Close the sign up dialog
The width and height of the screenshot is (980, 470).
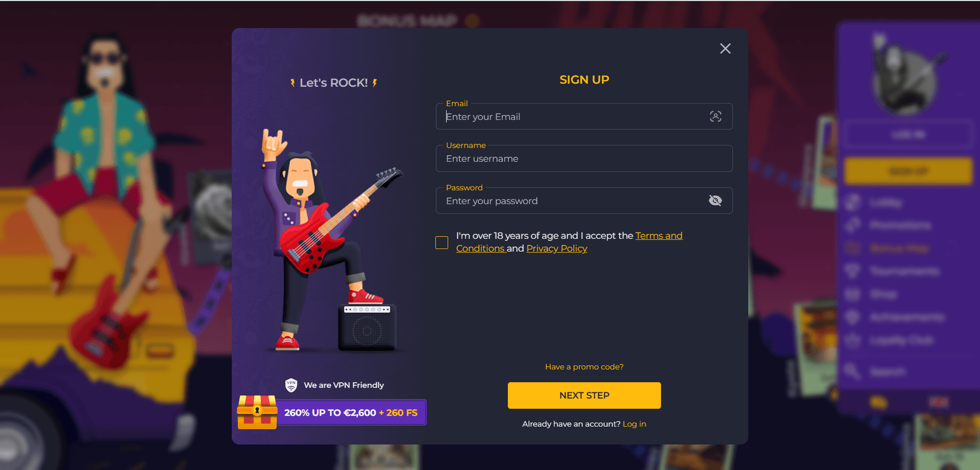[725, 48]
